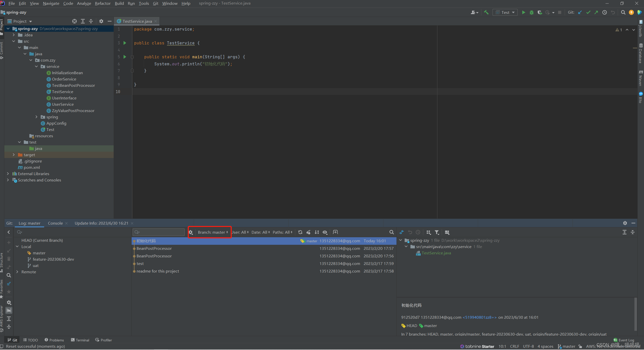The image size is (644, 350).
Task: Push commits with the green up-right arrow
Action: [596, 12]
